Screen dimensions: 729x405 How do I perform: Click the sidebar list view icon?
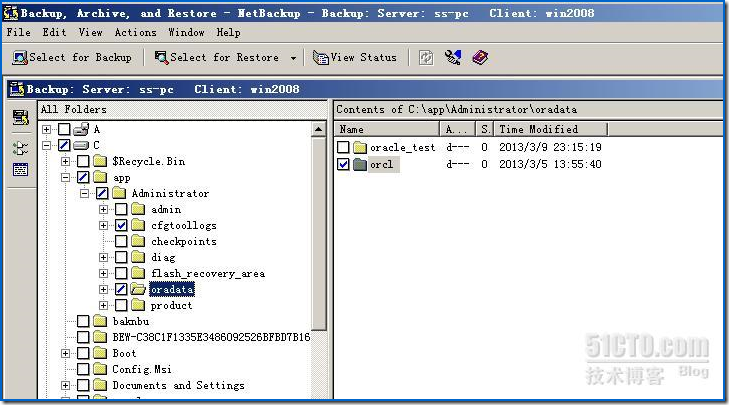tap(20, 169)
